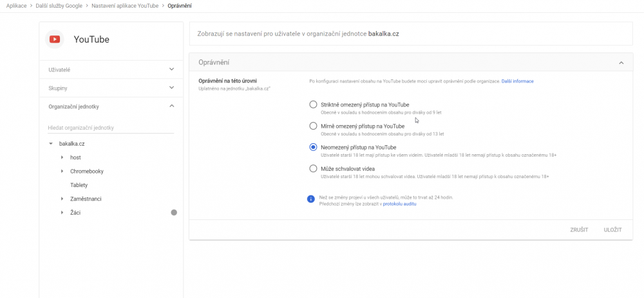Open the Další informace link
This screenshot has width=644, height=298.
point(518,81)
